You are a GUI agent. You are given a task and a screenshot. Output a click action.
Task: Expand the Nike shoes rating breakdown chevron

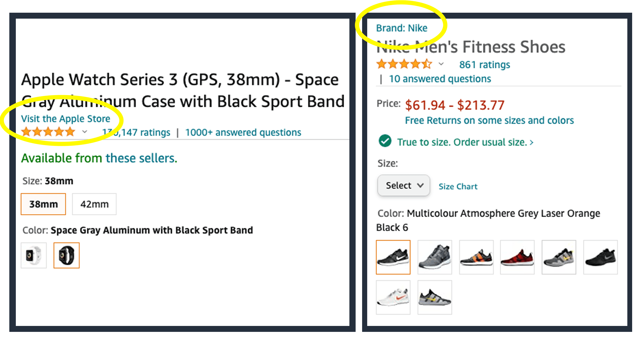coord(441,64)
